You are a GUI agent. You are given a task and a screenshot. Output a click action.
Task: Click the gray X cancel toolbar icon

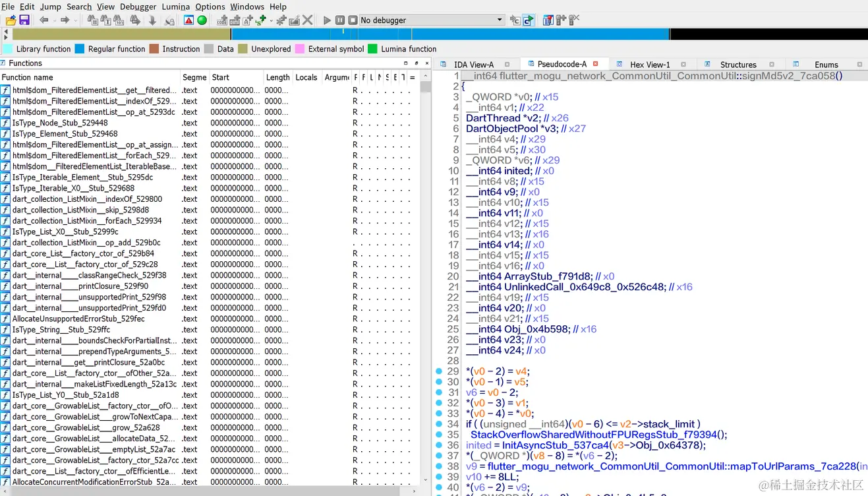tap(307, 20)
